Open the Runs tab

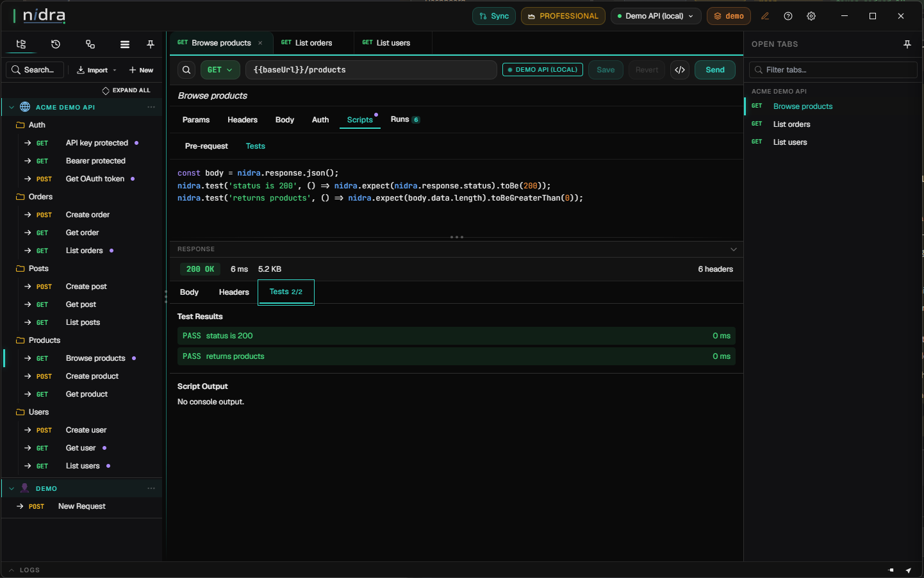(x=405, y=120)
